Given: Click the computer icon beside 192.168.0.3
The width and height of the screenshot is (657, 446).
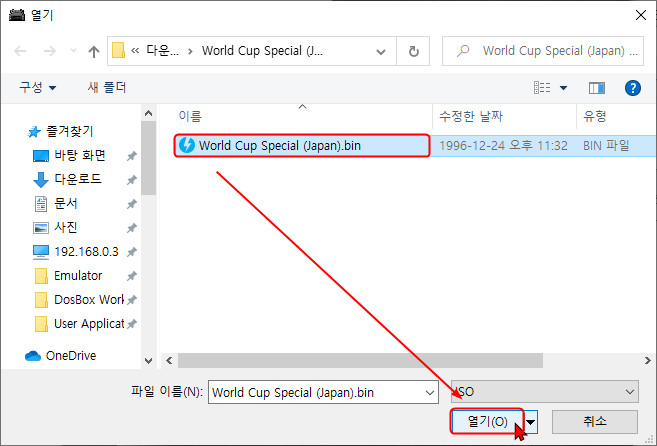Looking at the screenshot, I should point(41,252).
